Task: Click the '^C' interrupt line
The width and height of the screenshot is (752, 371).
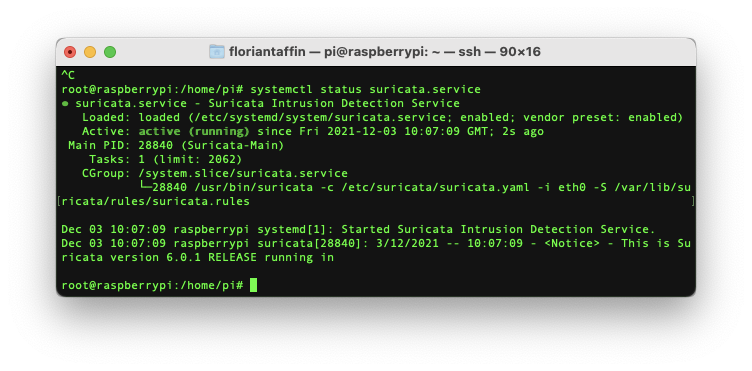Action: pos(68,75)
